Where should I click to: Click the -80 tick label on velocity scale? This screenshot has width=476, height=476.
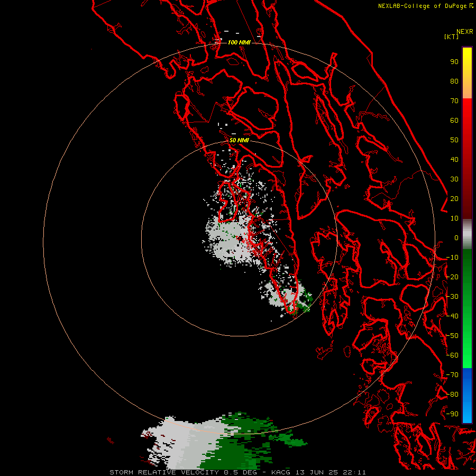click(x=452, y=395)
